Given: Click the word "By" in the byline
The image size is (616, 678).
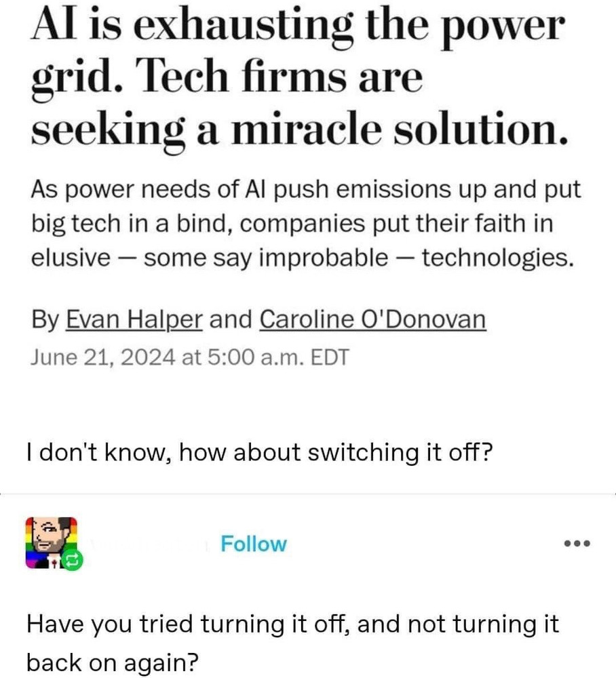Looking at the screenshot, I should [44, 319].
